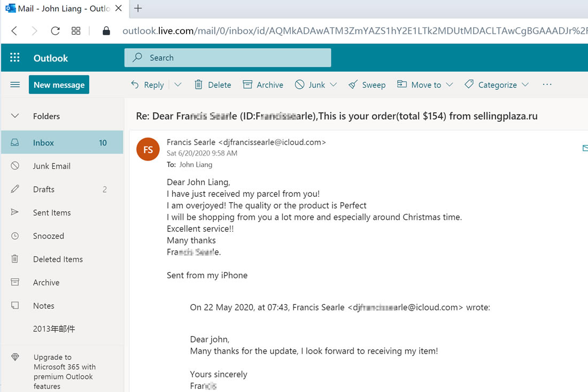Click the Archive box icon in sidebar
This screenshot has height=392, width=588.
14,282
